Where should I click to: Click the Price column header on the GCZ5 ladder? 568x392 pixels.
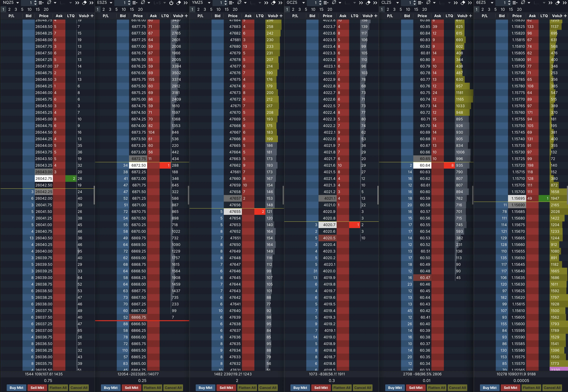pyautogui.click(x=327, y=16)
